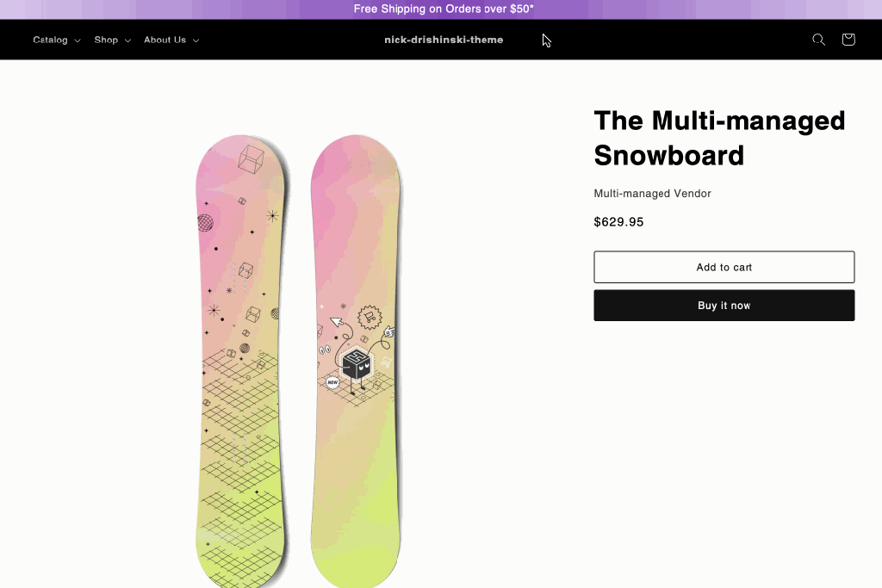Click the About Us menu label
Viewport: 882px width, 588px height.
tap(165, 40)
